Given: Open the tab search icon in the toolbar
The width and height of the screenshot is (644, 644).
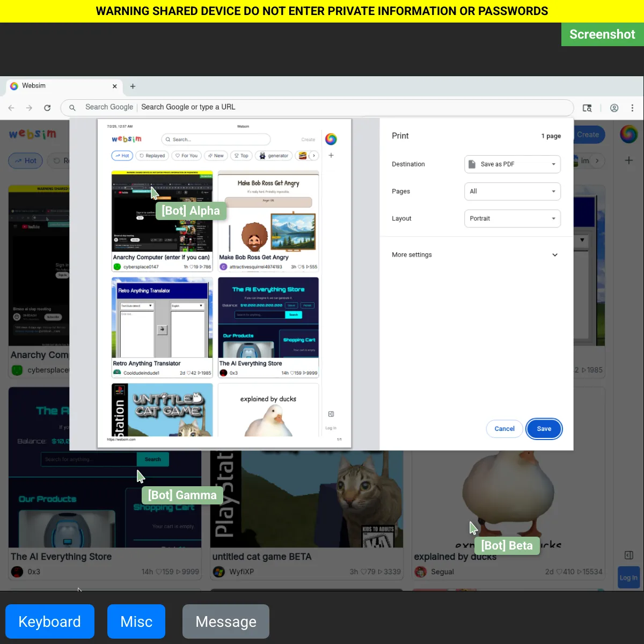Looking at the screenshot, I should (x=587, y=108).
